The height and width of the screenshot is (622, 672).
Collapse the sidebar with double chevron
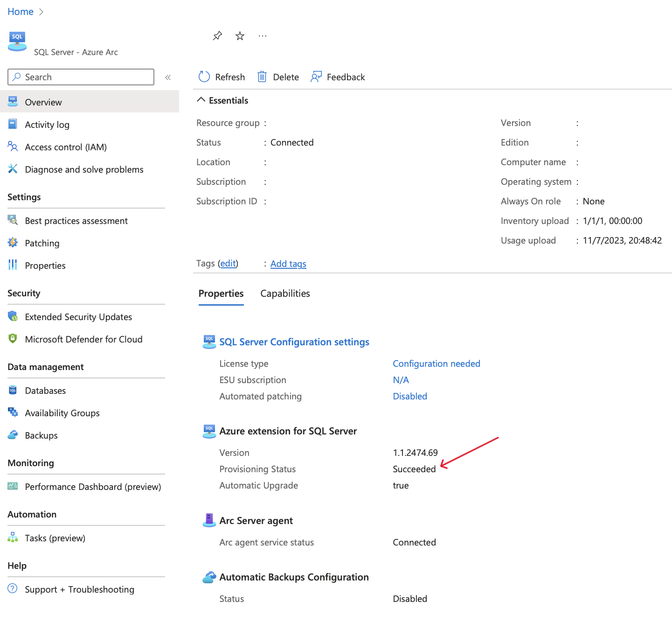(x=168, y=77)
